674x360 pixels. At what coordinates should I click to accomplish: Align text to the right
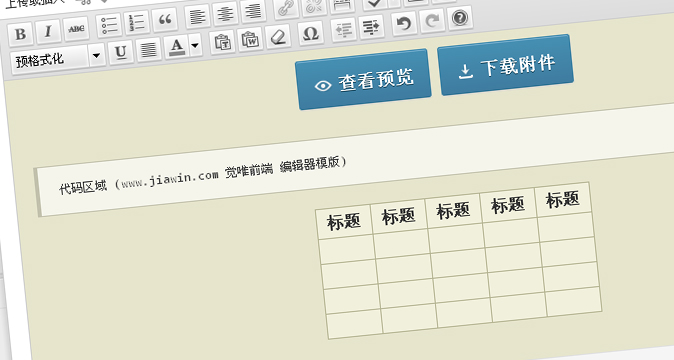coord(253,11)
